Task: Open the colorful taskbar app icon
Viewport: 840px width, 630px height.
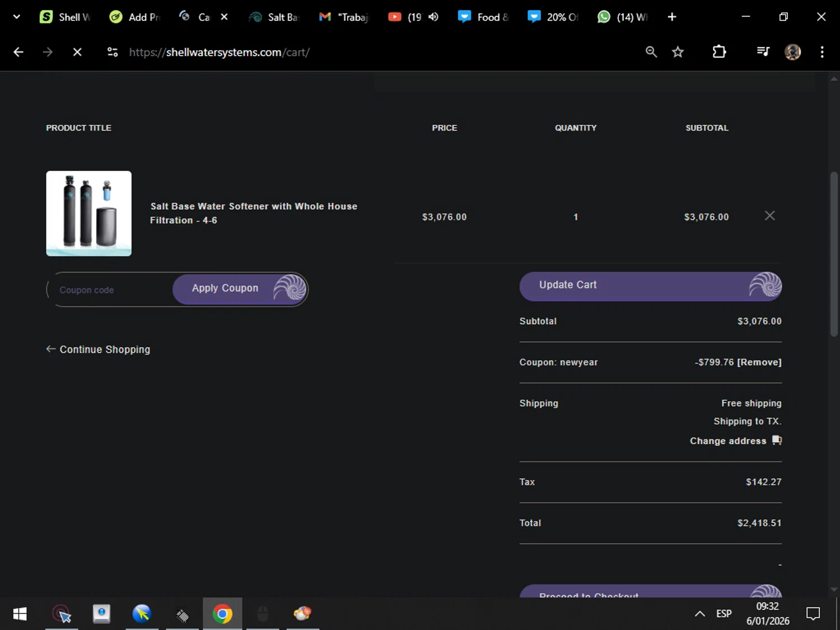Action: point(302,614)
